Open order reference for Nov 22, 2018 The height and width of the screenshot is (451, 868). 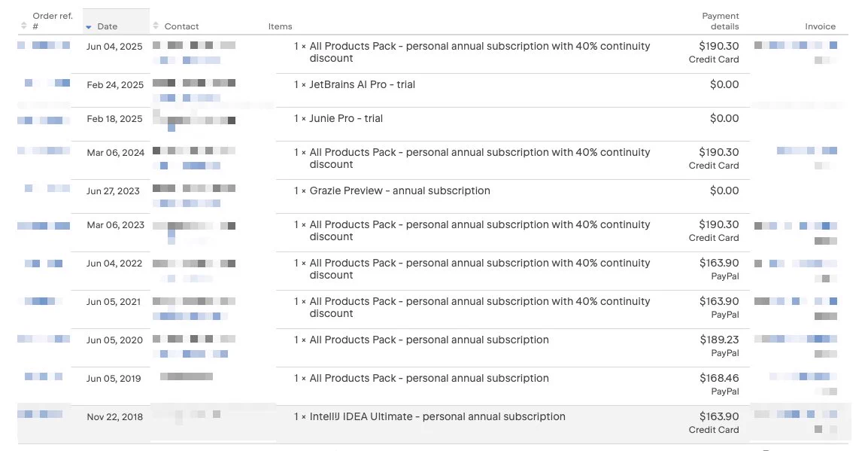40,414
